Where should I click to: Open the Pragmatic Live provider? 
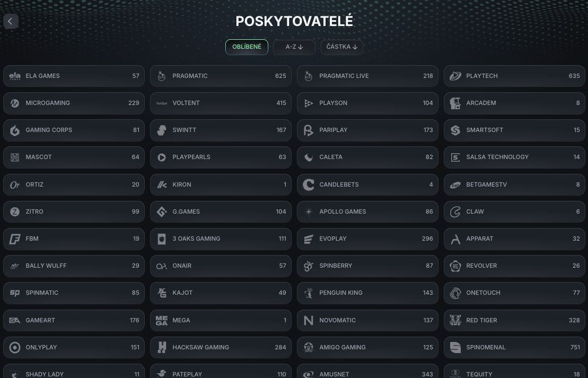click(x=367, y=76)
